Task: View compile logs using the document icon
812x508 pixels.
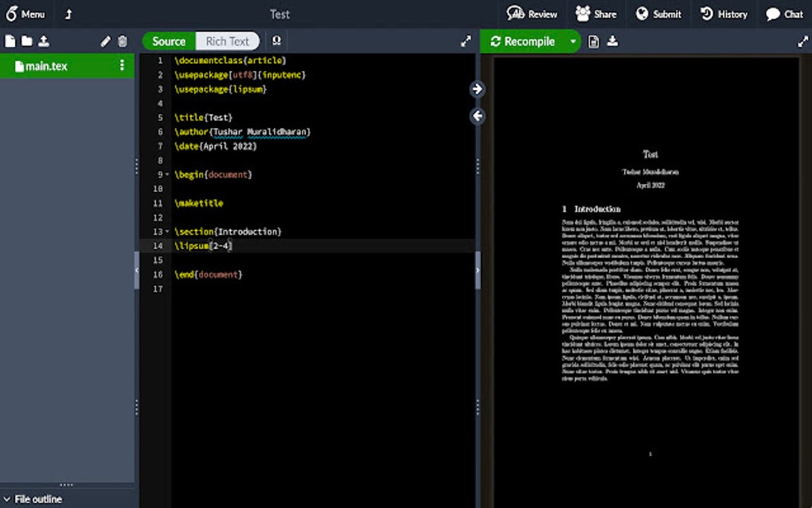Action: coord(594,41)
